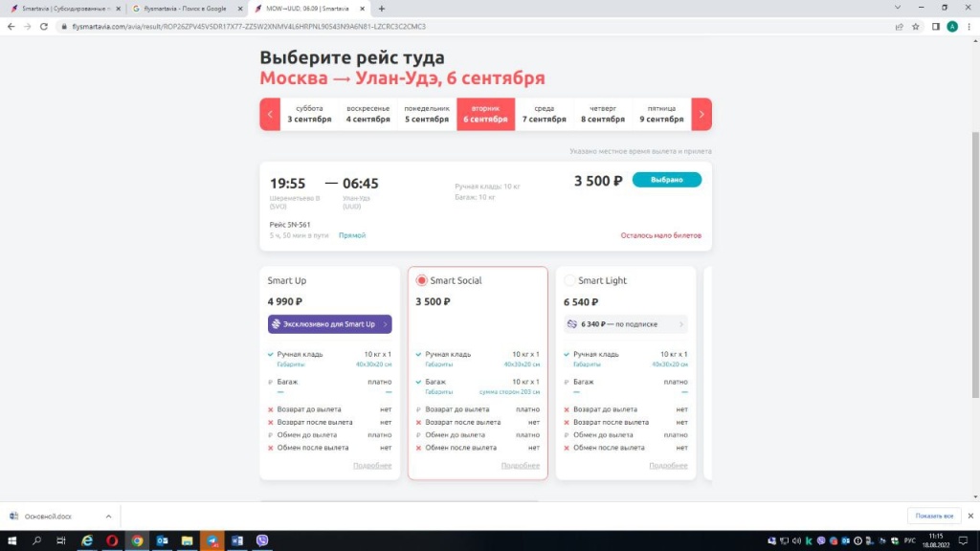Viewport: 980px width, 551px height.
Task: Open Chrome three-dot menu
Action: pyautogui.click(x=969, y=26)
